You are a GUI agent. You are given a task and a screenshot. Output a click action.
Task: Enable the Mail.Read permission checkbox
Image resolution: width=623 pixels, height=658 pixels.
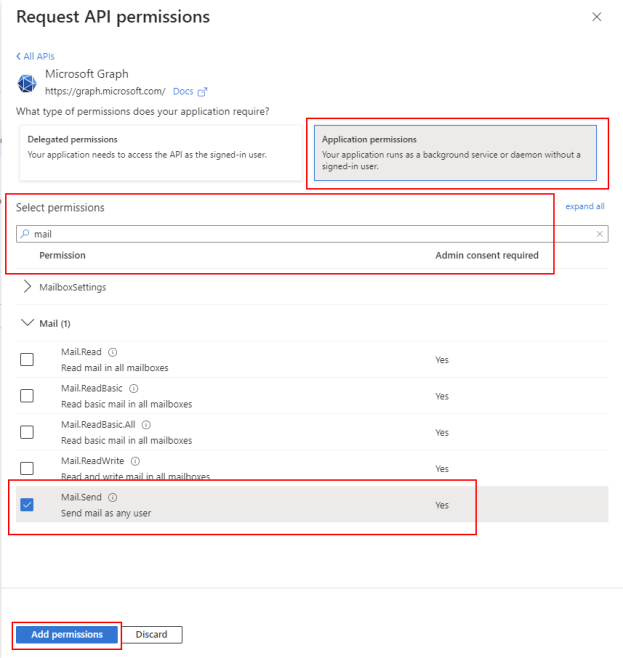pyautogui.click(x=27, y=360)
